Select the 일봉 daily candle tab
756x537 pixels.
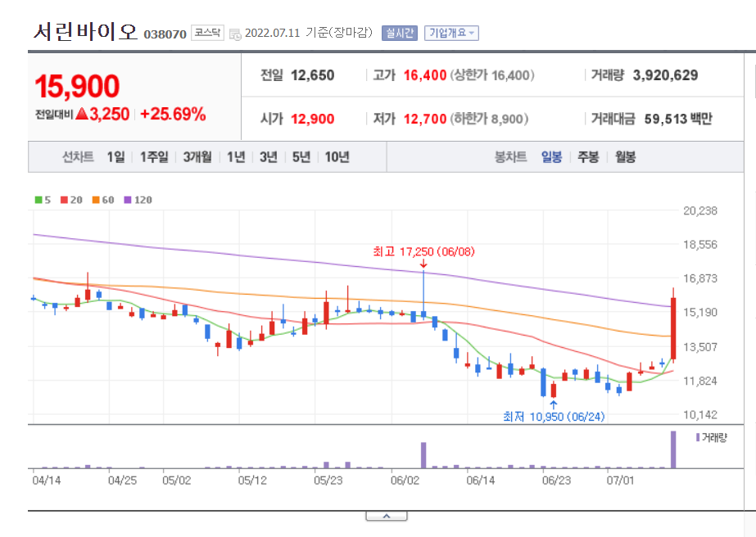[x=551, y=157]
